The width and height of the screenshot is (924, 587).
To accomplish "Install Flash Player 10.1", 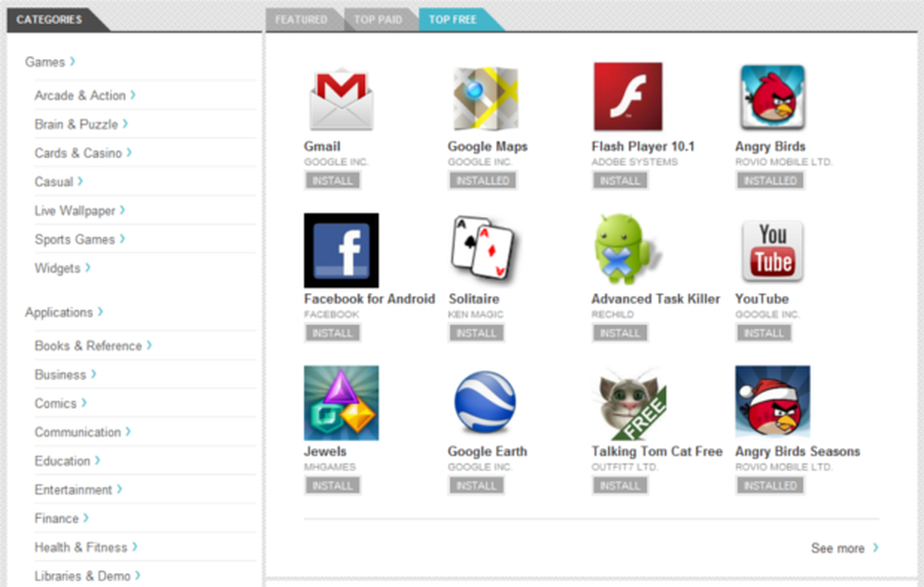I will tap(620, 180).
